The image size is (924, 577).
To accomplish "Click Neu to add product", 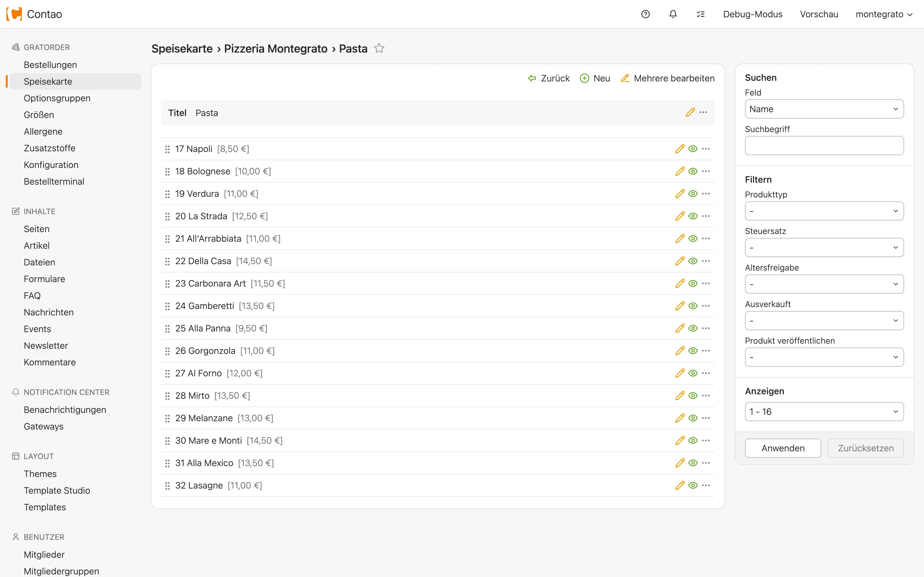I will point(595,78).
